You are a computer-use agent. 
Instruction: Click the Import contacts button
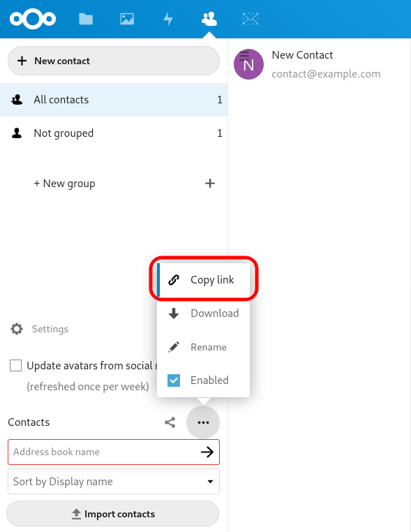point(112,514)
